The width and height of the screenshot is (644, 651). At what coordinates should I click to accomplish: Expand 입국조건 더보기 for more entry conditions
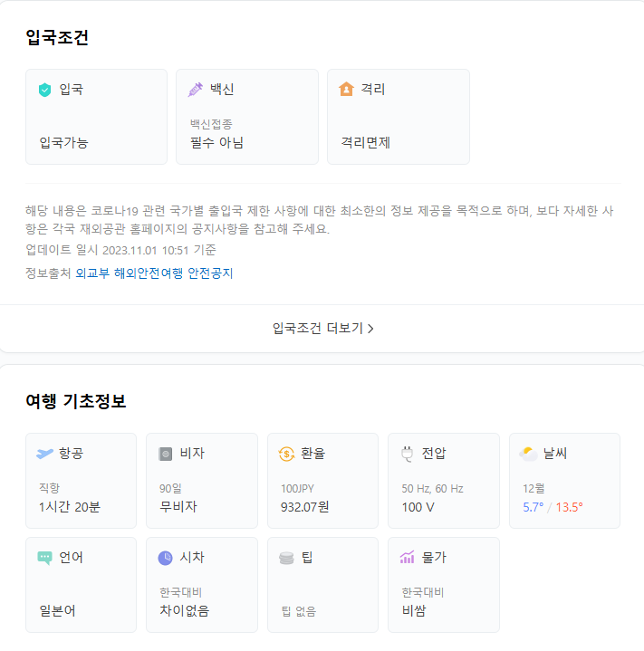322,329
